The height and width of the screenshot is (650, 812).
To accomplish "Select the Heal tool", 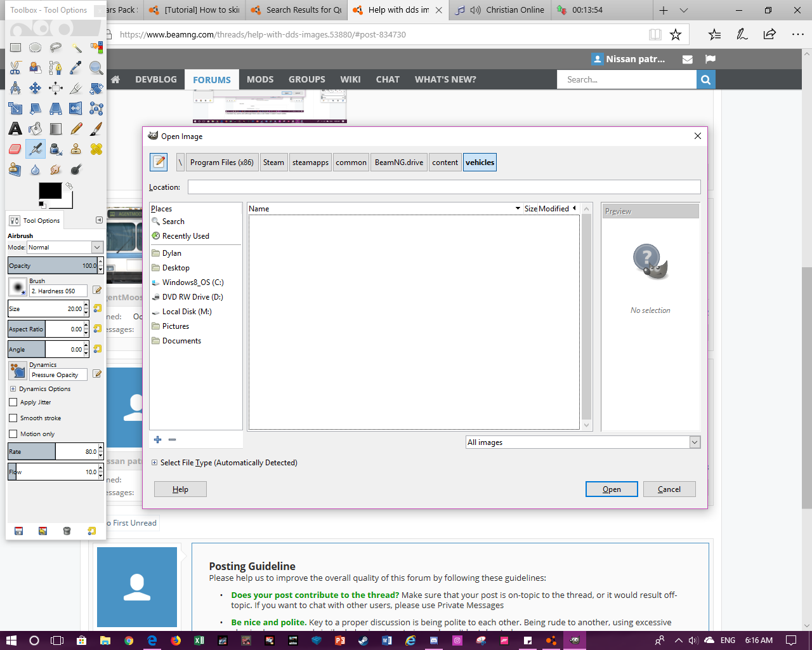I will tap(96, 149).
